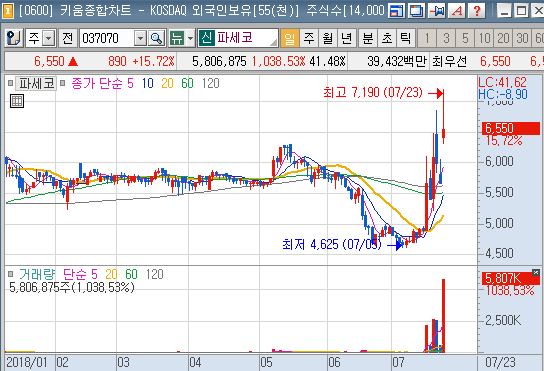Screen dimensions: 544x371
Task: Click the interval button 1
Action: tap(427, 38)
